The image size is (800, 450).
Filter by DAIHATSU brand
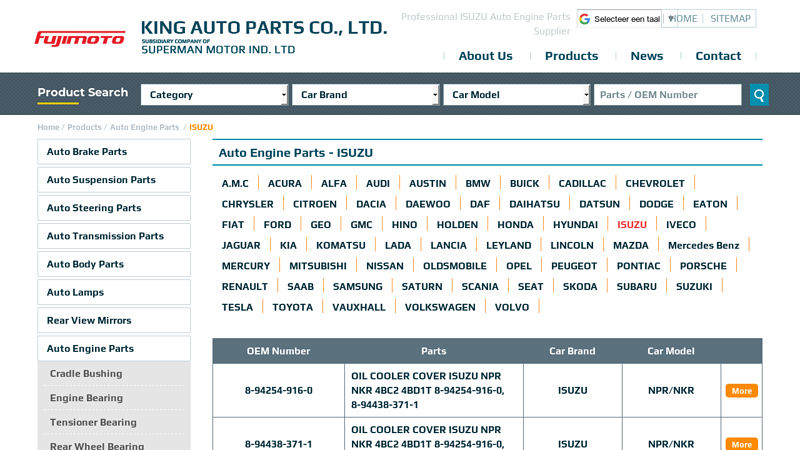point(534,204)
